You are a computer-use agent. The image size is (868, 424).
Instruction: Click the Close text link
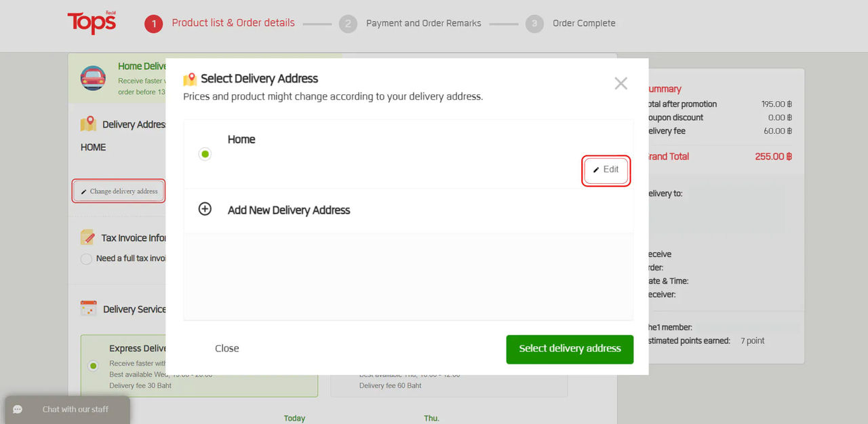(x=226, y=349)
